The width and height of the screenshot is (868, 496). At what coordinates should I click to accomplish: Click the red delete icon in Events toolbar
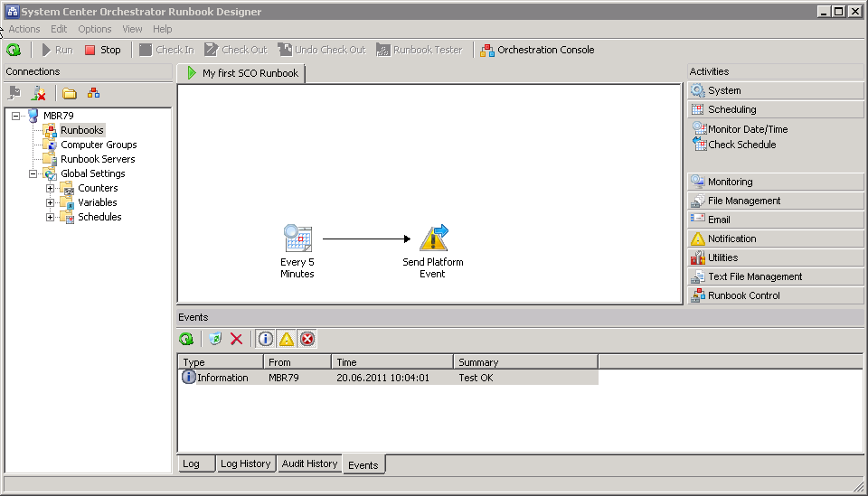coord(237,339)
